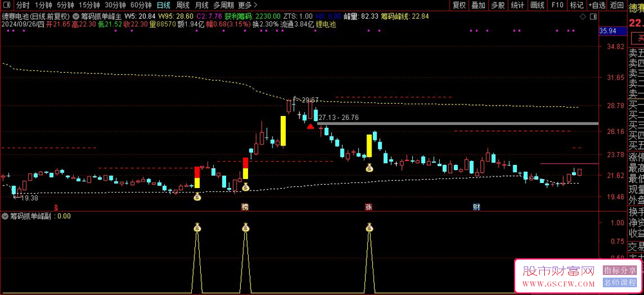Switch to the 分时 chart tab

pyautogui.click(x=23, y=5)
